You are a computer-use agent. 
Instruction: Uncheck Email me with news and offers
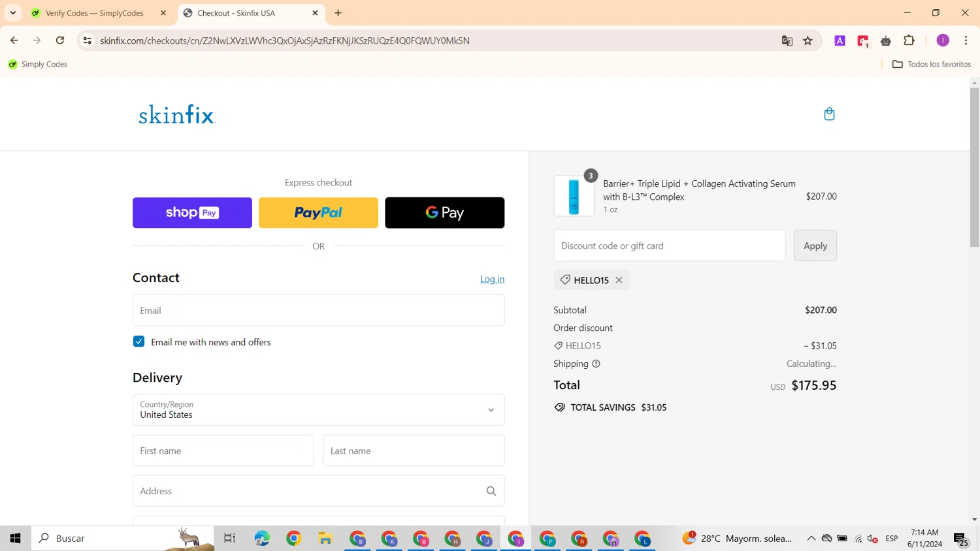139,341
